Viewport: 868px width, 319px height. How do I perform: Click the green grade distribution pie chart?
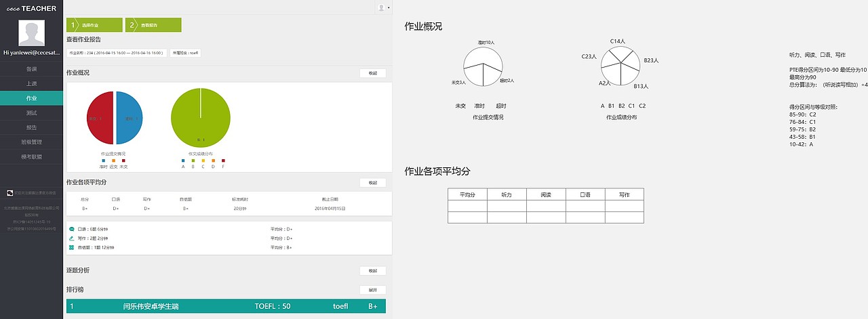point(201,118)
